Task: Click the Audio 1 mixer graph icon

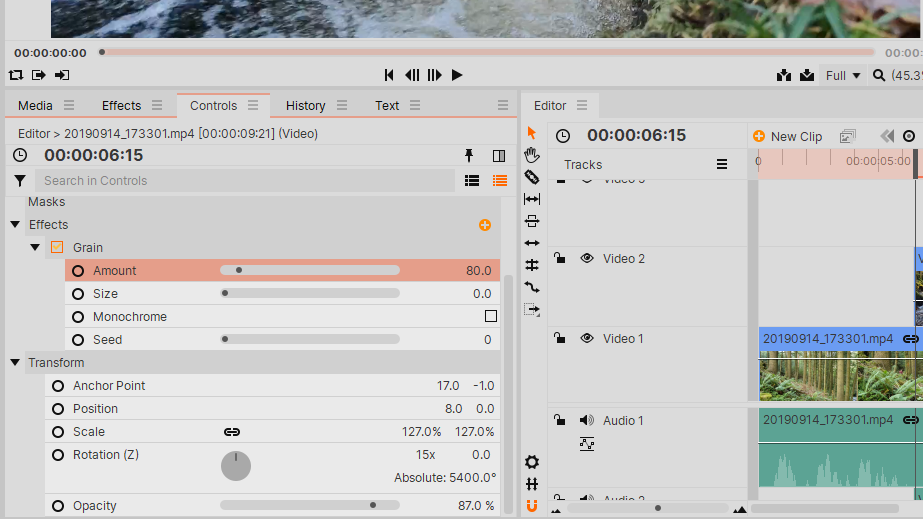Action: (x=587, y=444)
